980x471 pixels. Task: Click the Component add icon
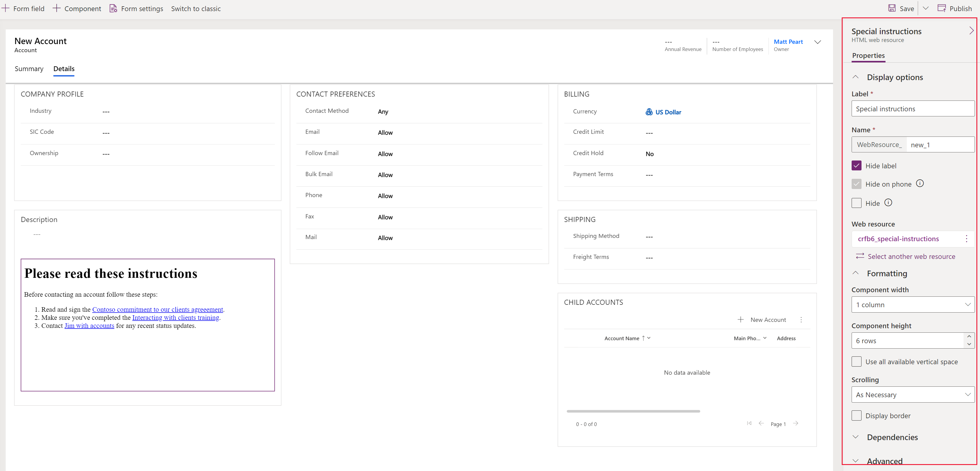57,8
